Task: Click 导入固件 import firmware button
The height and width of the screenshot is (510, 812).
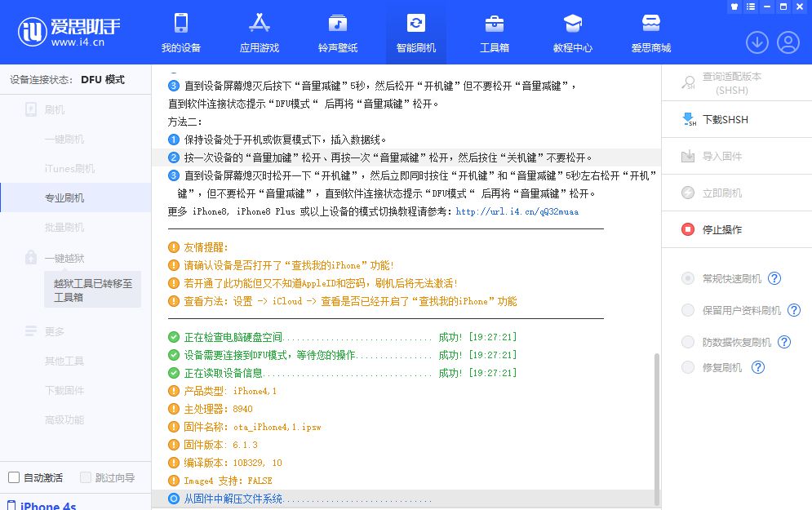Action: [x=736, y=157]
